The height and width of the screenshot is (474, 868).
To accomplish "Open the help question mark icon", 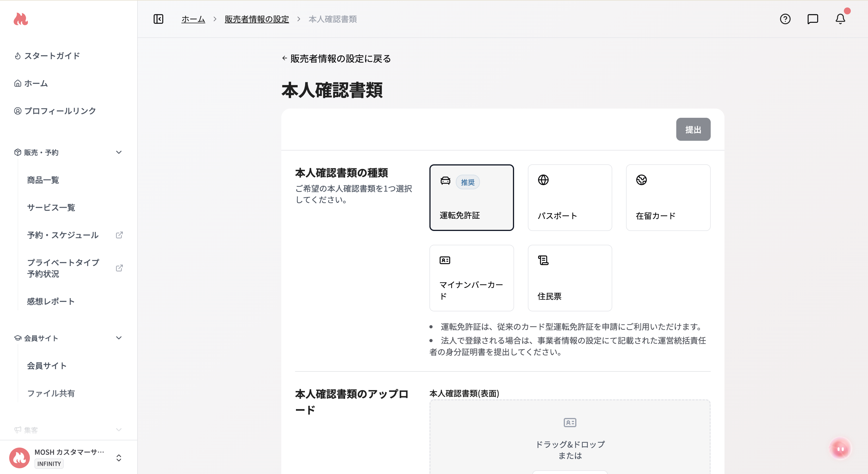I will (785, 19).
